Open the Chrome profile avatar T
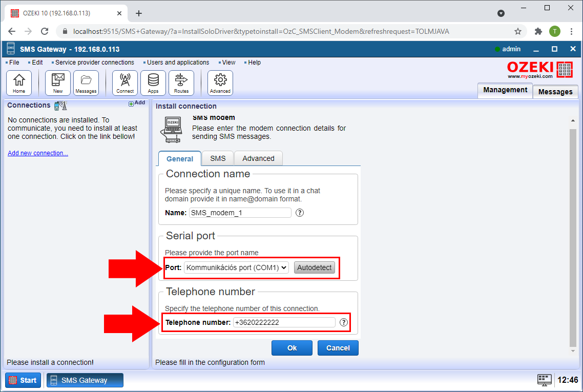 (554, 32)
